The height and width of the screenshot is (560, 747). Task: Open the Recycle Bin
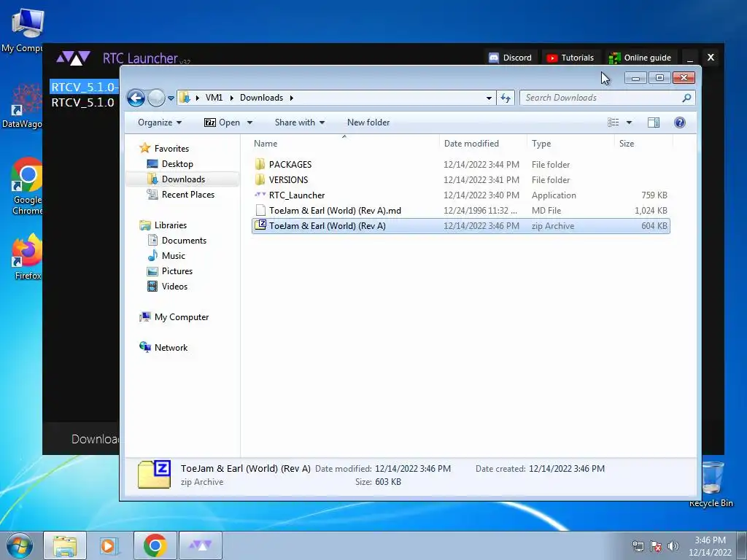711,484
